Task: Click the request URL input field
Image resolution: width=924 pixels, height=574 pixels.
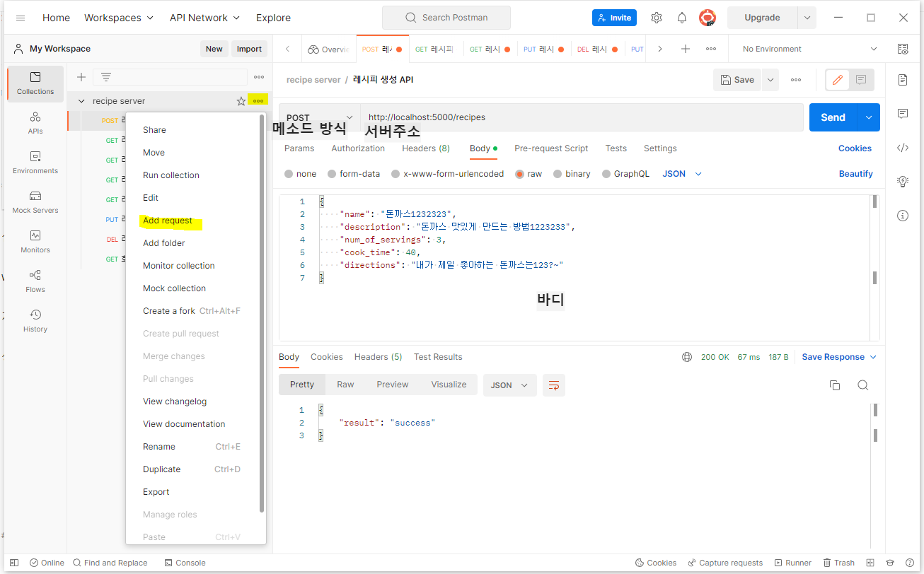Action: pos(582,117)
